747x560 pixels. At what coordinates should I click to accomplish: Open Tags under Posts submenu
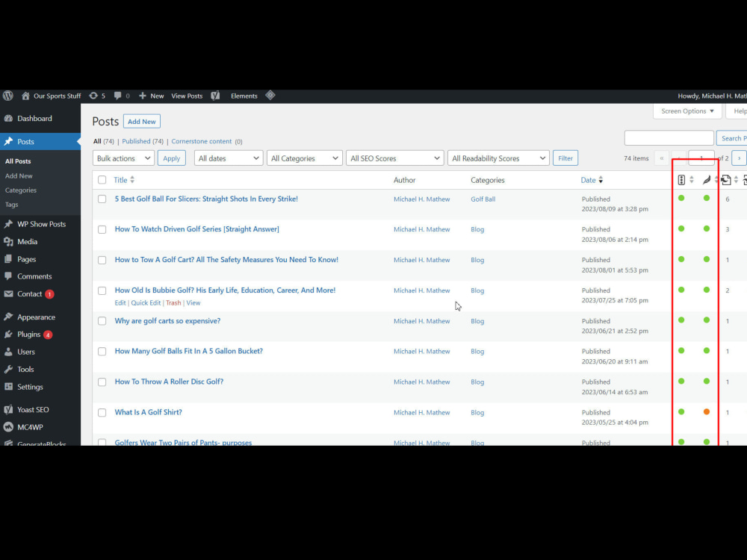point(11,205)
